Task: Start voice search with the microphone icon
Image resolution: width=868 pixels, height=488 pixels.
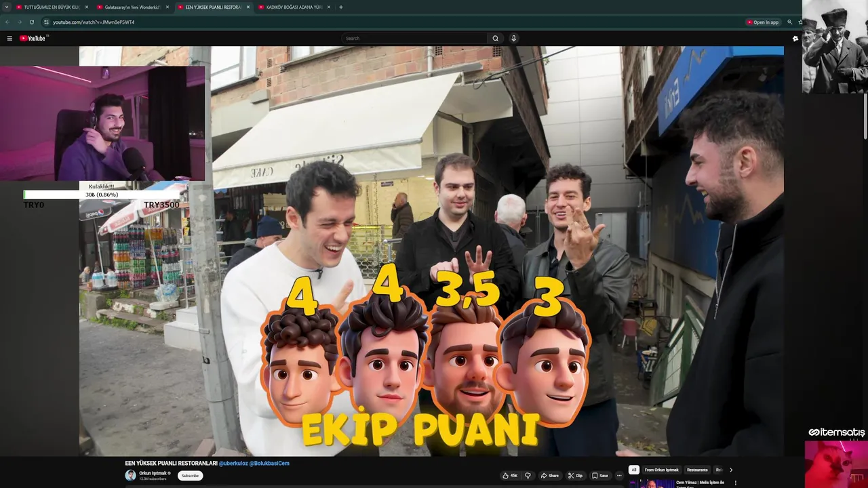Action: tap(514, 38)
